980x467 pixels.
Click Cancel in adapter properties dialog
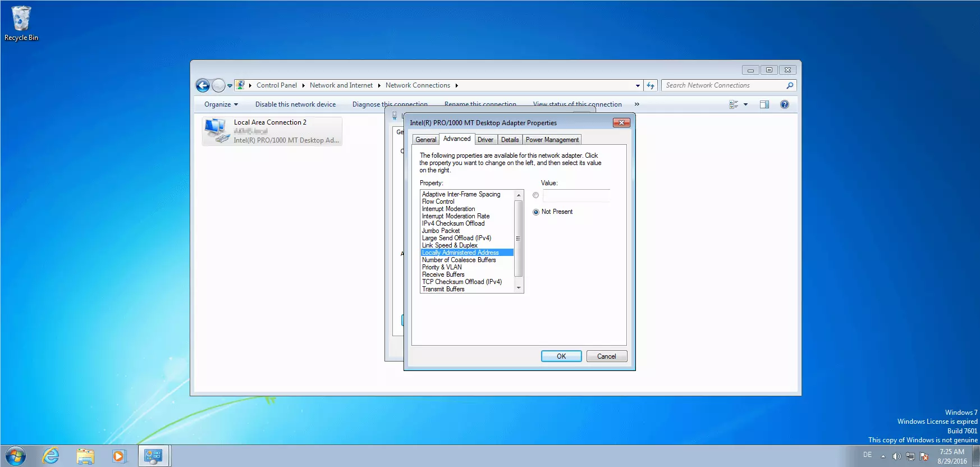[x=606, y=356]
